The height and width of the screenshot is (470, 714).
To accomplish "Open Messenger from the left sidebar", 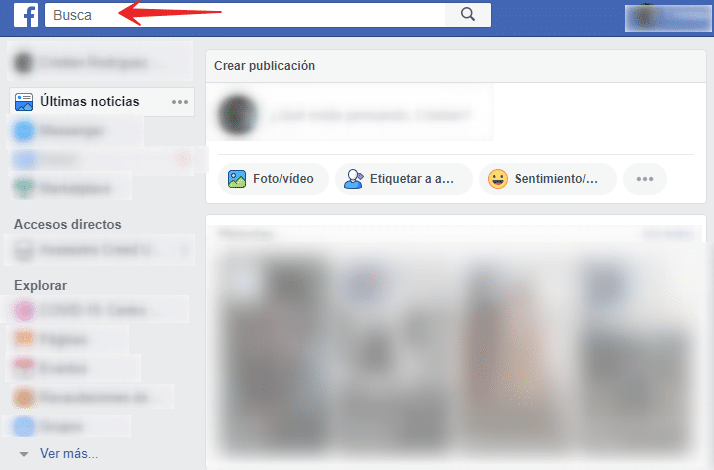I will click(70, 130).
